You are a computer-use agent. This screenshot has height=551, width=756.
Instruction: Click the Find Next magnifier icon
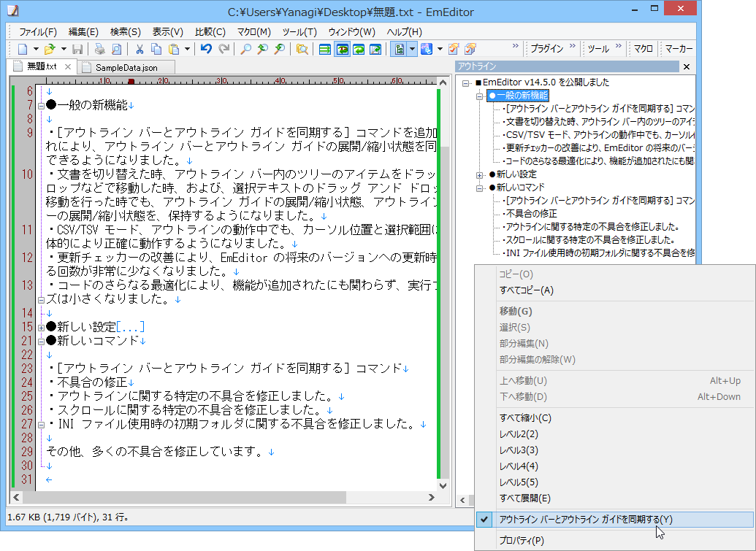pos(279,49)
